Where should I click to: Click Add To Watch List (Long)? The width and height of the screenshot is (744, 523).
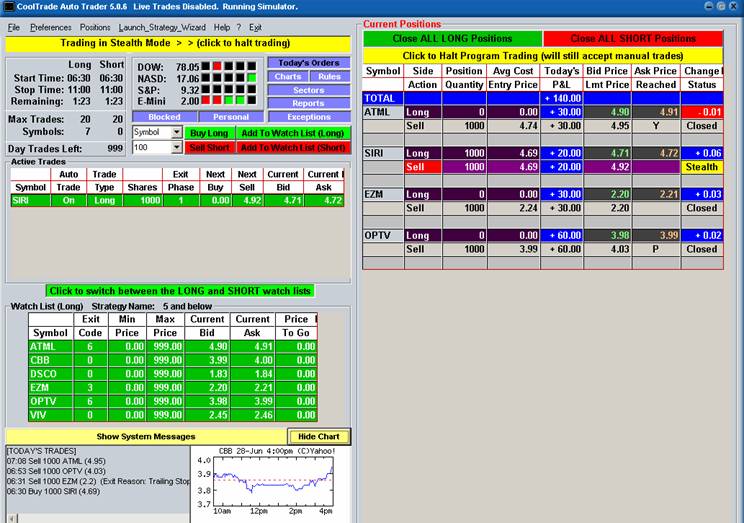pyautogui.click(x=293, y=133)
